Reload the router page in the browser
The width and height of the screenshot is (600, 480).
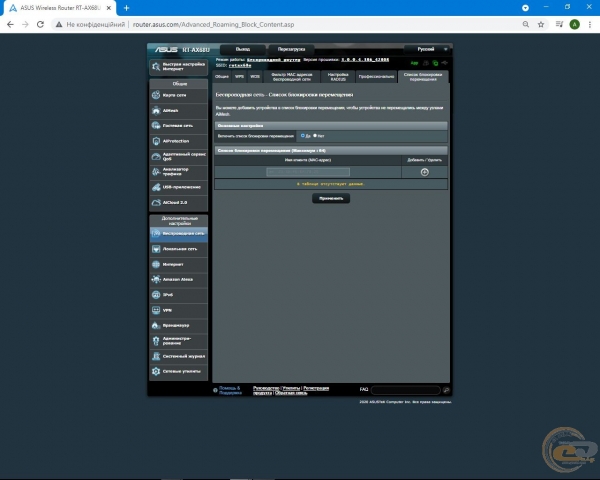click(x=40, y=24)
